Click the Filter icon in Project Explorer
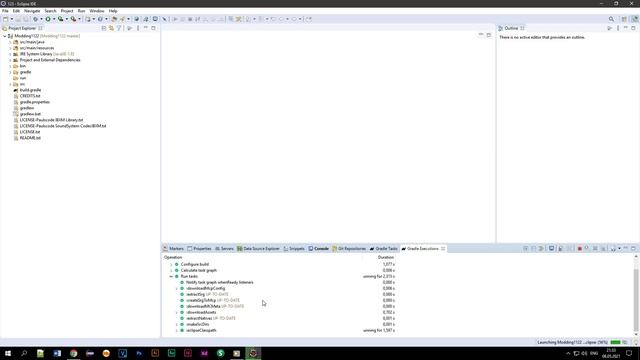 (119, 28)
